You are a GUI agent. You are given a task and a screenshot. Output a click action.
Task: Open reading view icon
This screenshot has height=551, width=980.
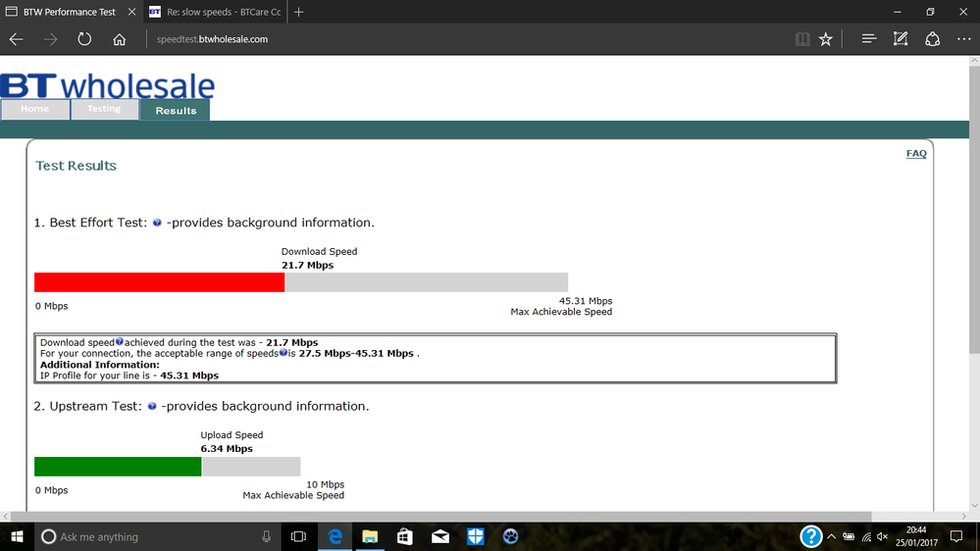(x=802, y=39)
